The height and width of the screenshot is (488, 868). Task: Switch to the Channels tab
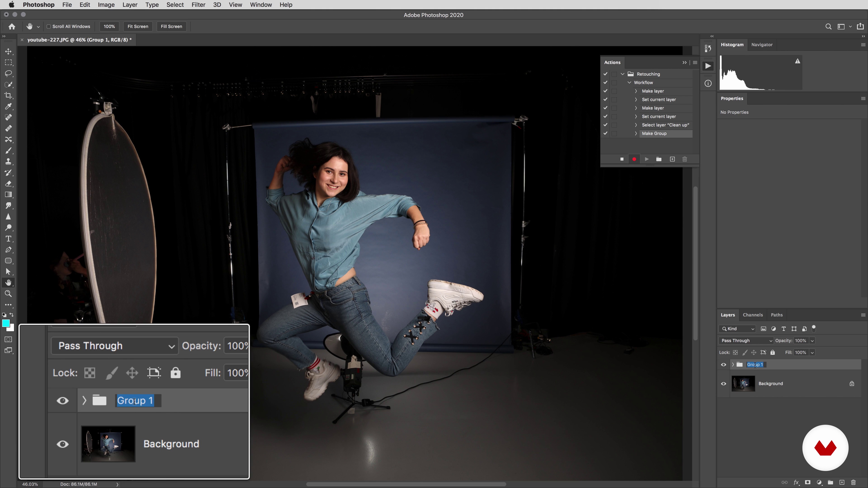tap(752, 315)
